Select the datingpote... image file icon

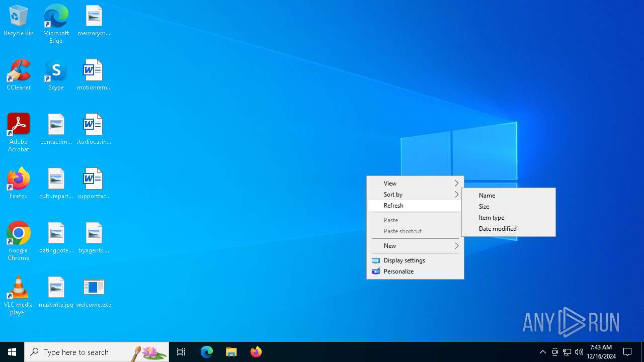click(x=56, y=238)
